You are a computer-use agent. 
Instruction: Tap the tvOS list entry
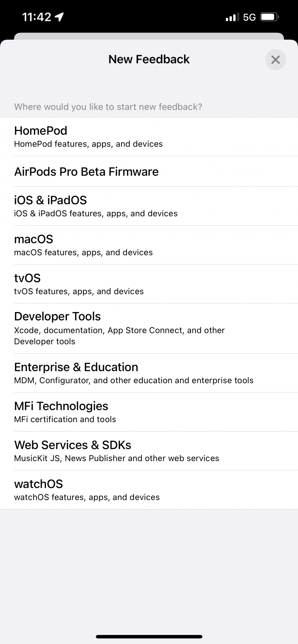point(149,284)
